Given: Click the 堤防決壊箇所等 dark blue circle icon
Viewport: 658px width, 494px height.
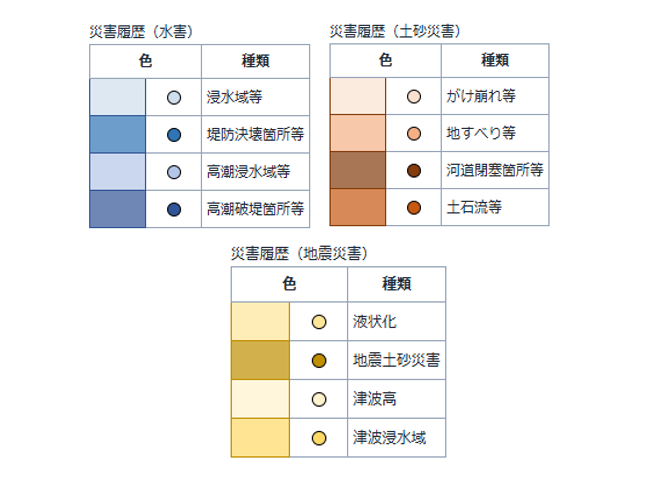Looking at the screenshot, I should click(174, 135).
